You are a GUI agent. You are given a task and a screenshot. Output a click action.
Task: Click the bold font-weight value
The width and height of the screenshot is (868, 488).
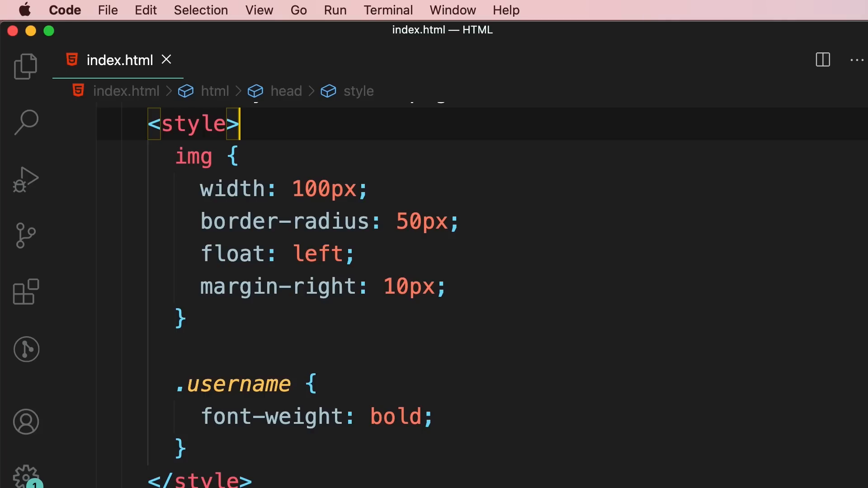click(x=396, y=417)
